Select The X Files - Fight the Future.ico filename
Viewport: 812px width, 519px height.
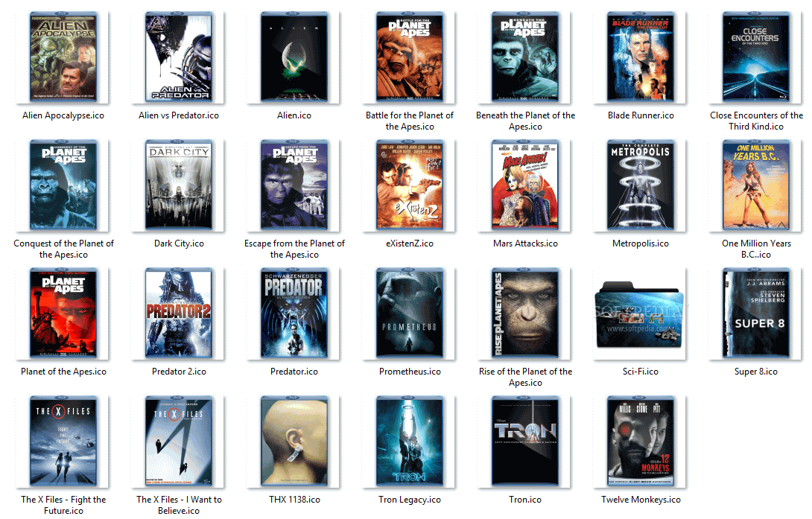[x=63, y=505]
